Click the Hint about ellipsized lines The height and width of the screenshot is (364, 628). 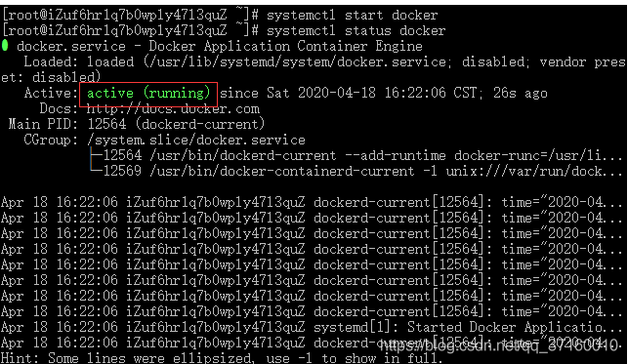(222, 357)
